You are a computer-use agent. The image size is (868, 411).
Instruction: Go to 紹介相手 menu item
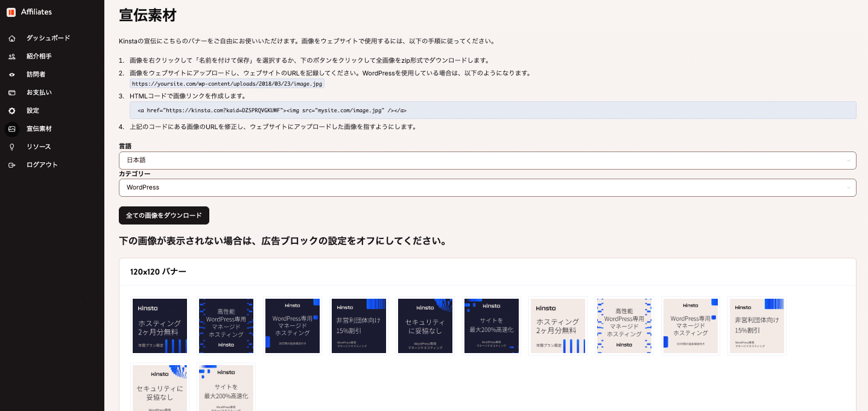(x=39, y=56)
